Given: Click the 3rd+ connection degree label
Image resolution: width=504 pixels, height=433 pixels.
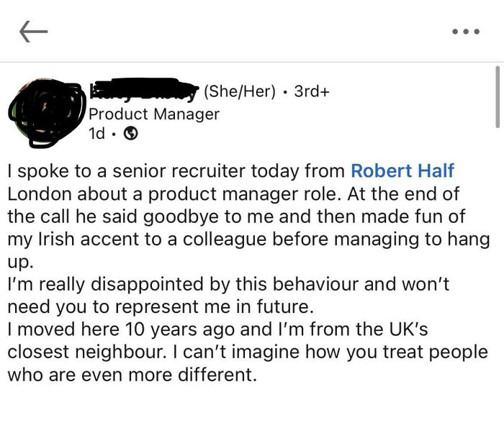Looking at the screenshot, I should point(312,91).
